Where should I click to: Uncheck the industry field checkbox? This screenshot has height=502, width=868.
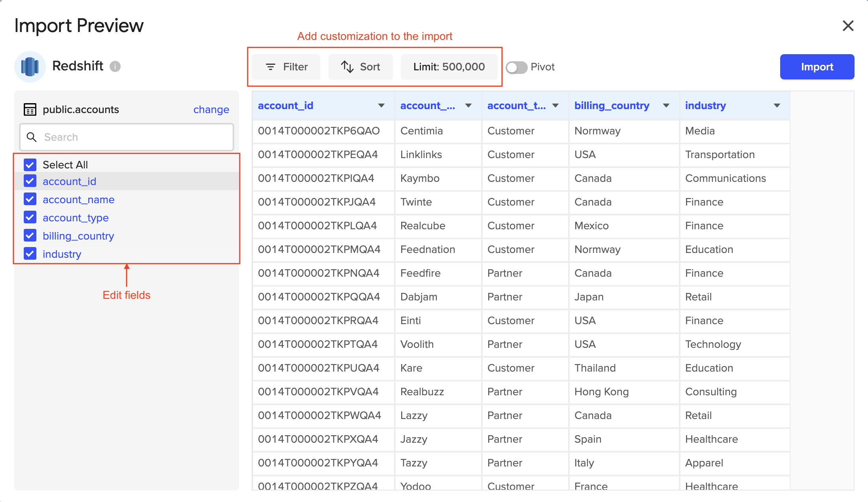(30, 254)
